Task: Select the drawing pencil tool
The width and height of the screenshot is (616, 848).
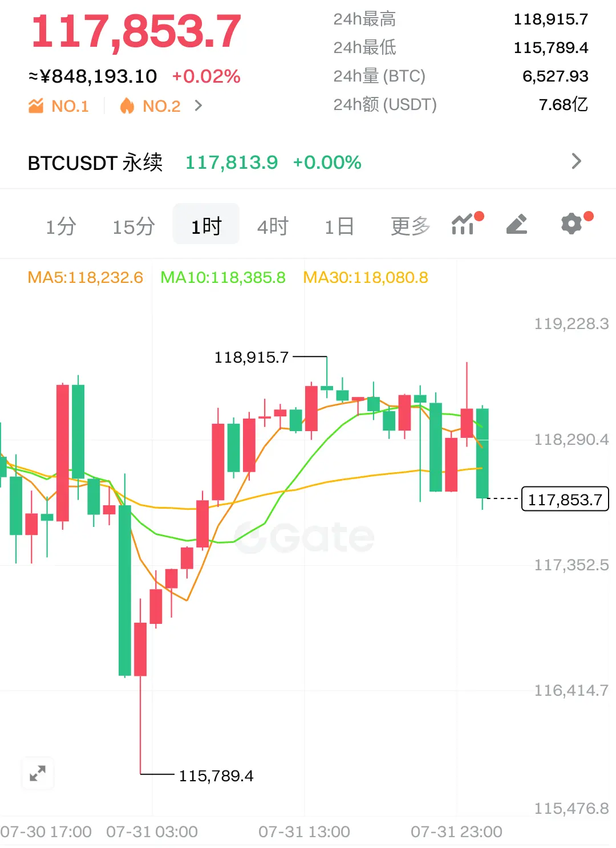Action: 517,225
